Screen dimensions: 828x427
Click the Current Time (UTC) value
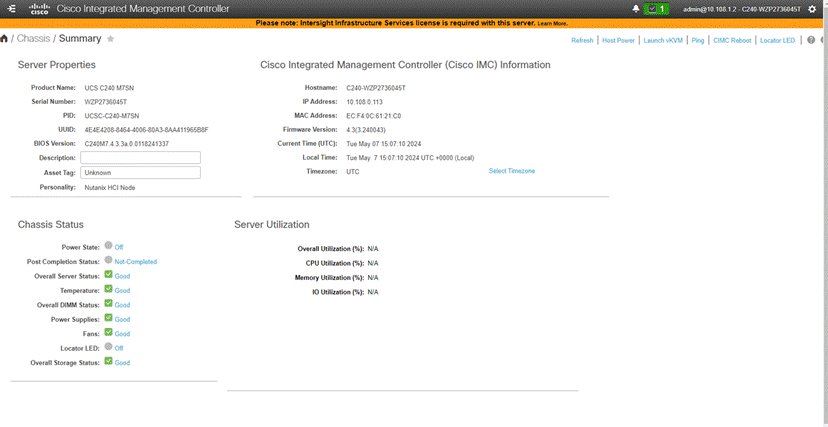tap(384, 144)
